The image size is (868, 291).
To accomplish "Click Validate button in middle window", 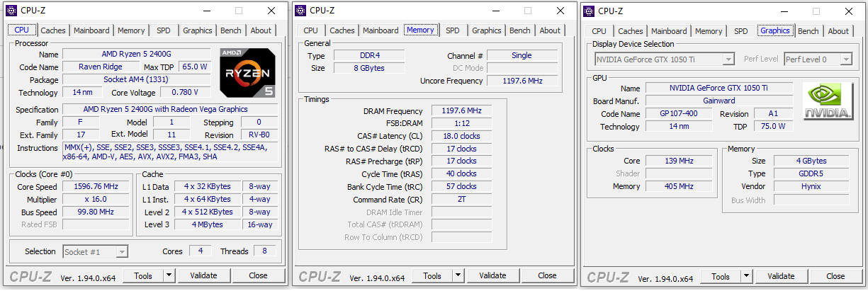I will coord(493,275).
